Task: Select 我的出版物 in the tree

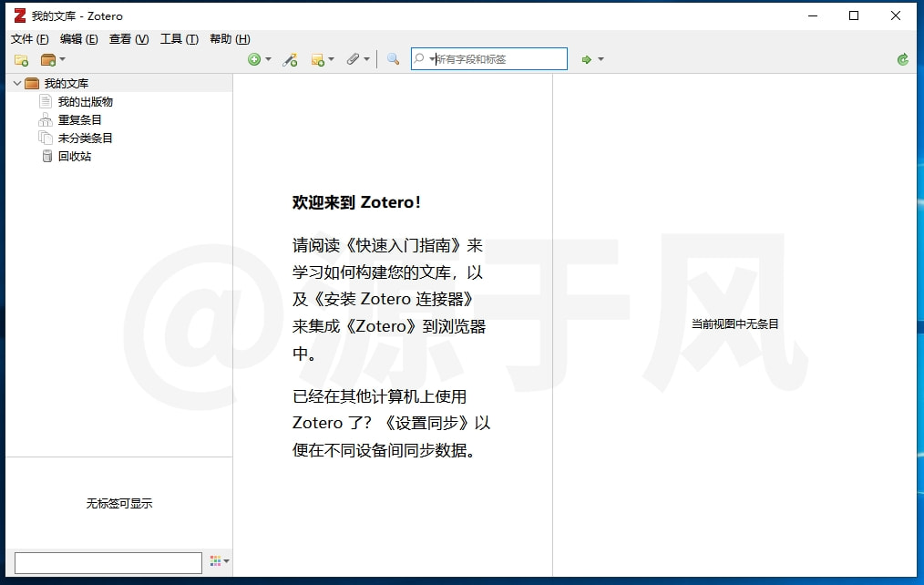Action: [x=85, y=102]
